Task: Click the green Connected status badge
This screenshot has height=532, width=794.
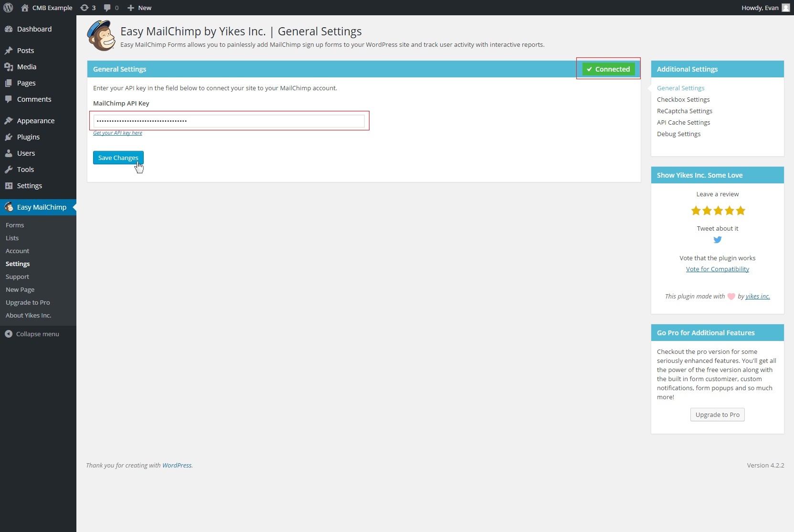Action: coord(608,69)
